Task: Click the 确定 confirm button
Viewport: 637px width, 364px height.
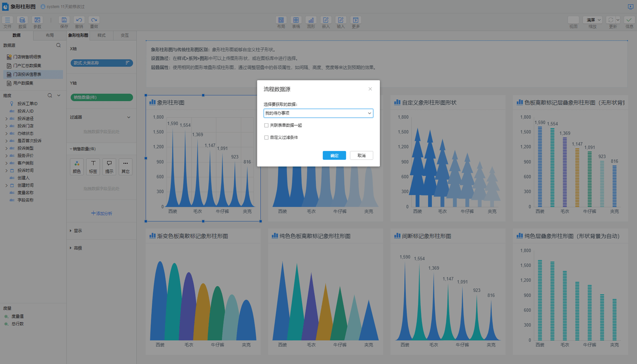Action: [334, 156]
